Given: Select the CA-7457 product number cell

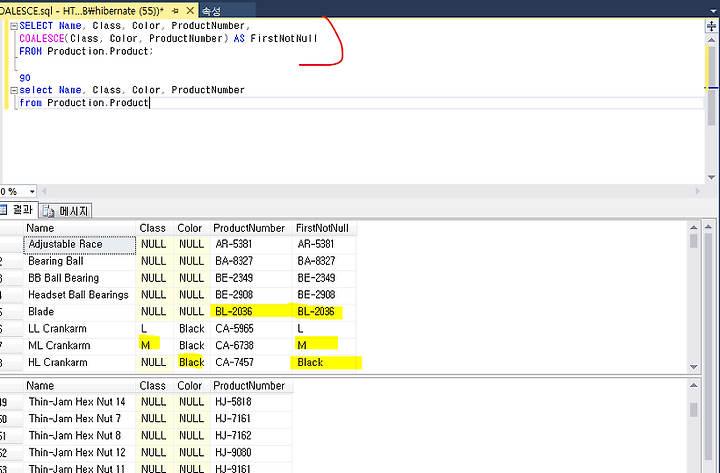Looking at the screenshot, I should [x=252, y=363].
